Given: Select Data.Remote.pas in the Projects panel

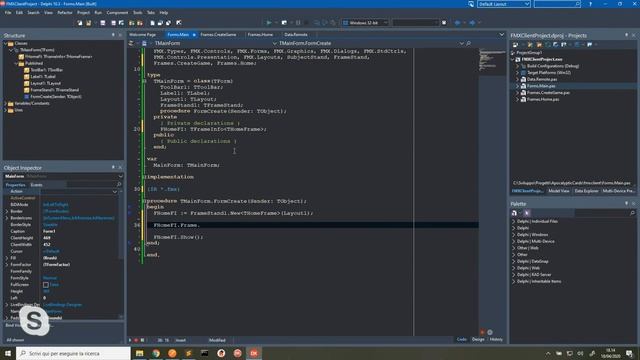Looking at the screenshot, I should (542, 79).
